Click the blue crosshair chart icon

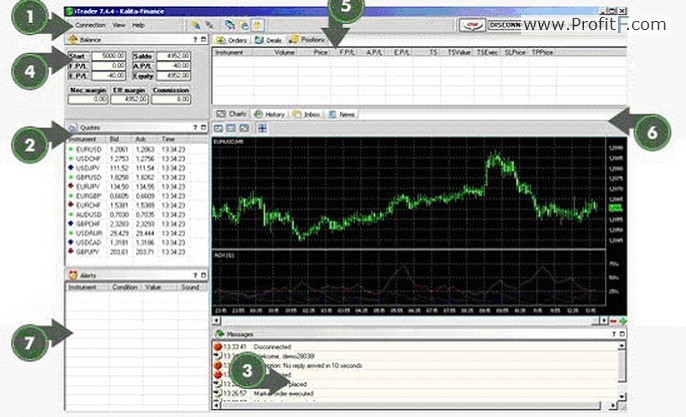[262, 128]
